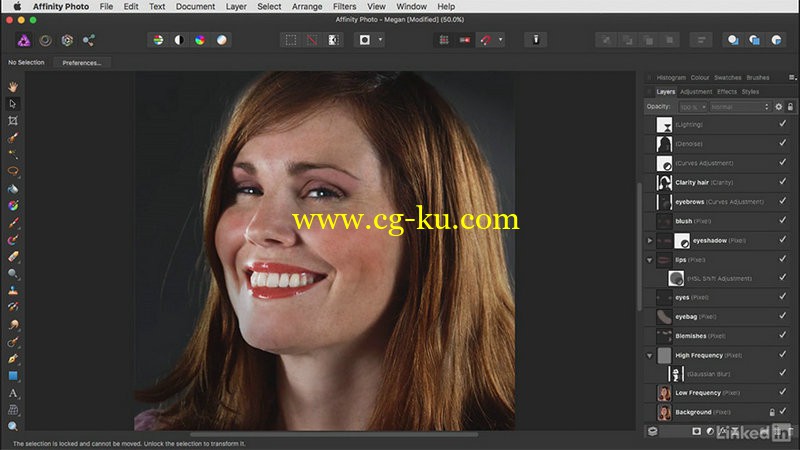Hide the eyeshadow layer
800x450 pixels.
coord(783,240)
